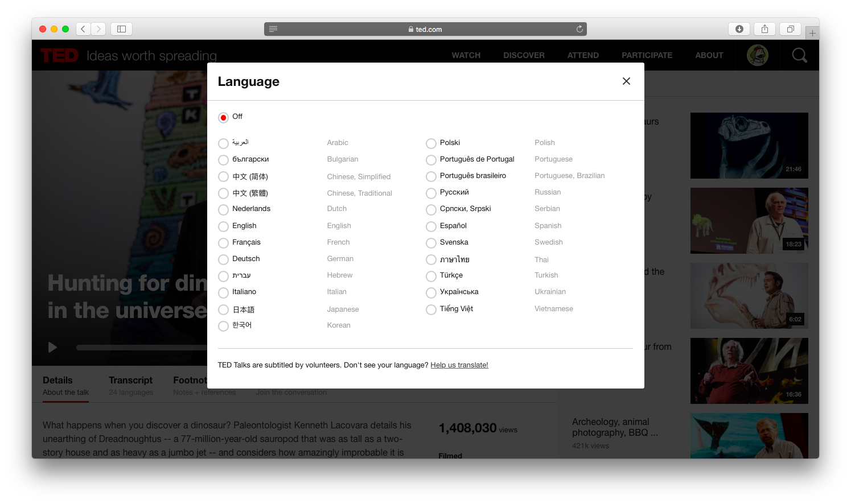Toggle Safari Reader view icon

coord(273,29)
